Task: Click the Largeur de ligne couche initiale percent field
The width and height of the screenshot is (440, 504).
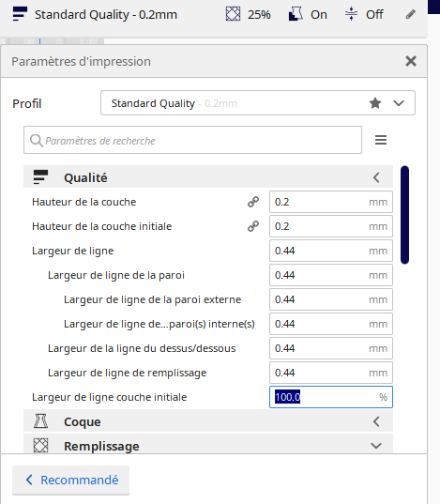Action: click(x=331, y=397)
